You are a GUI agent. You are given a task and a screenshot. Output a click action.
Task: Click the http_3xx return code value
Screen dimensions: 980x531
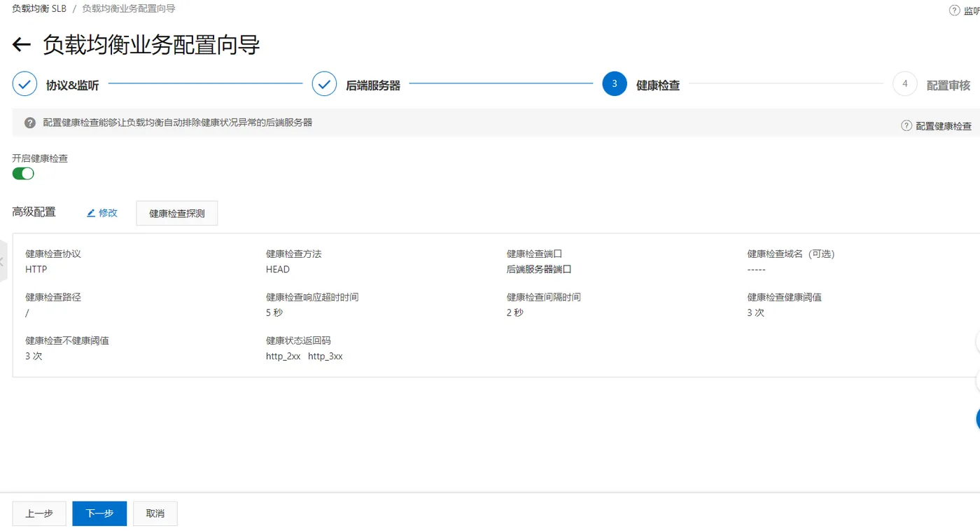click(325, 357)
